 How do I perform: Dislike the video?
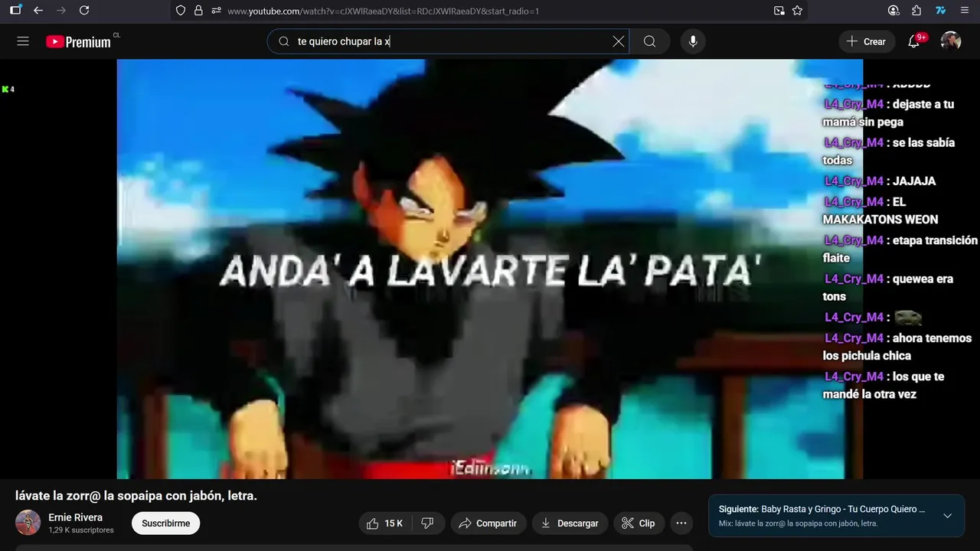click(x=428, y=523)
